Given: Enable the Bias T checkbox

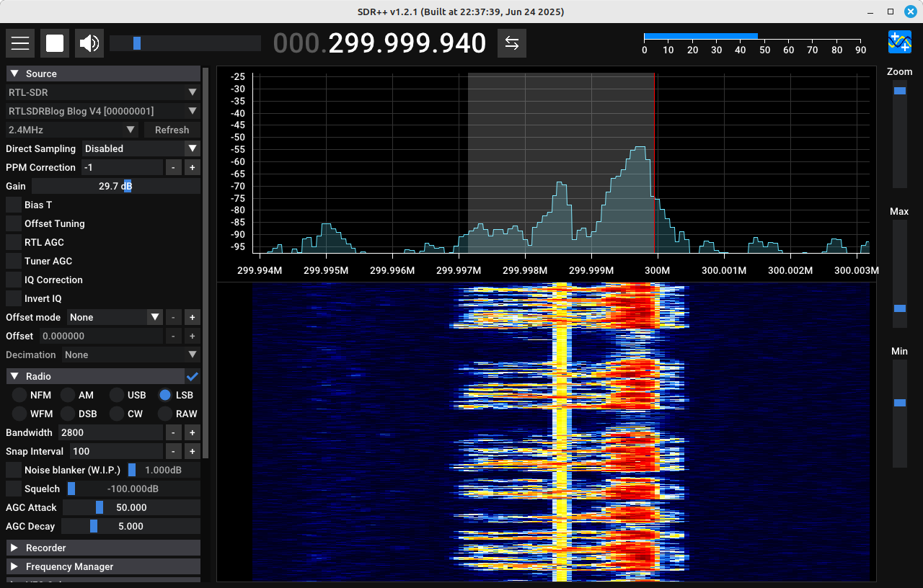Looking at the screenshot, I should coord(14,205).
